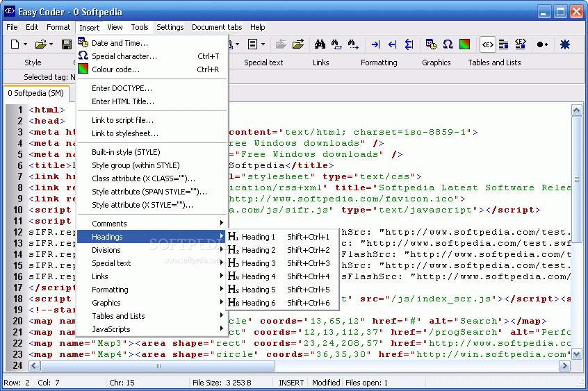The width and height of the screenshot is (588, 391).
Task: Save the file with the floppy disk icon
Action: [67, 44]
